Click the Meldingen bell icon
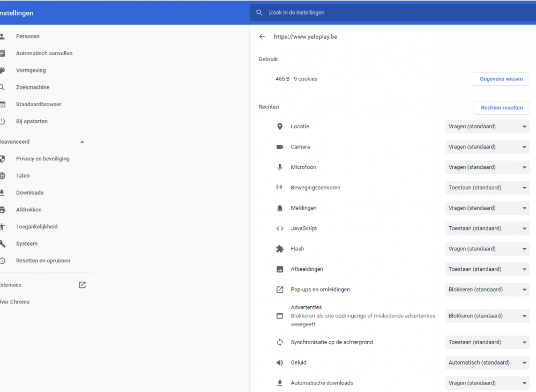Viewport: 536px width, 392px height. [280, 208]
